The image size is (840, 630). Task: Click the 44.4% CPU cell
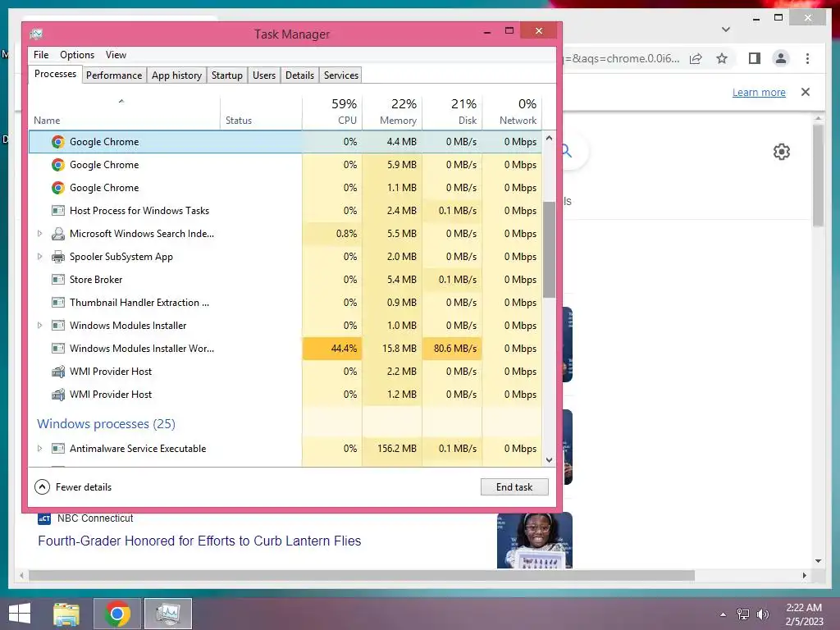332,349
